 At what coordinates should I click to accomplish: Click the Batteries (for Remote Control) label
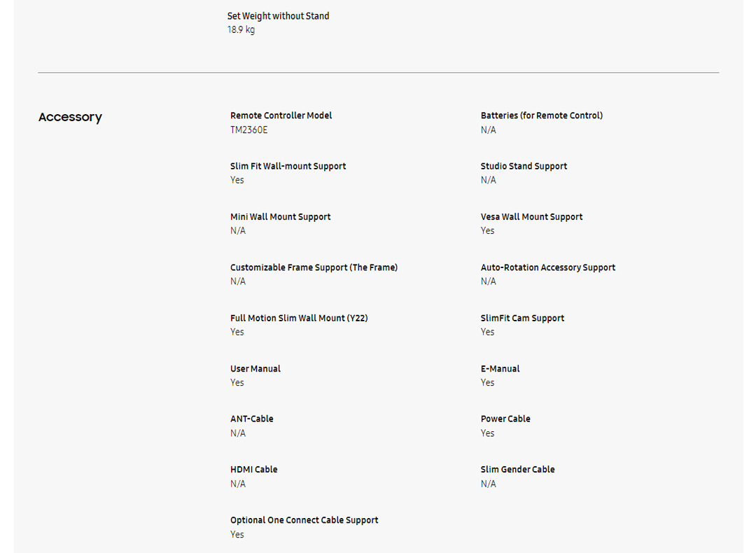[541, 115]
